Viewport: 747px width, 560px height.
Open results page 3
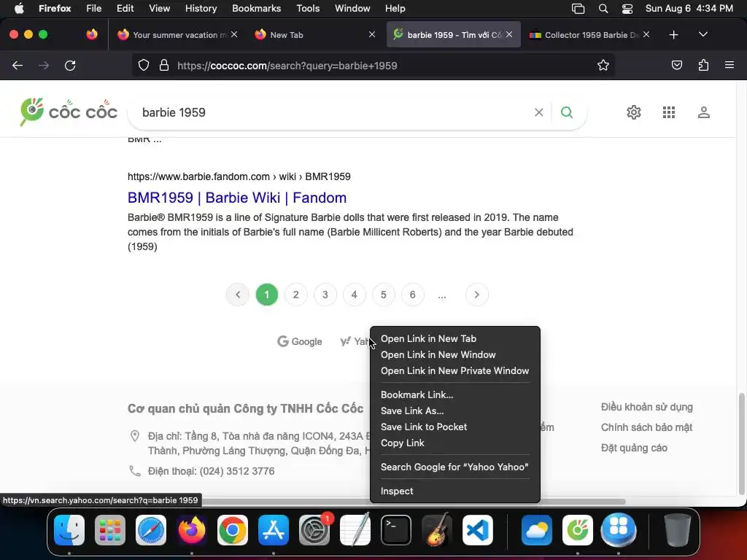coord(325,295)
